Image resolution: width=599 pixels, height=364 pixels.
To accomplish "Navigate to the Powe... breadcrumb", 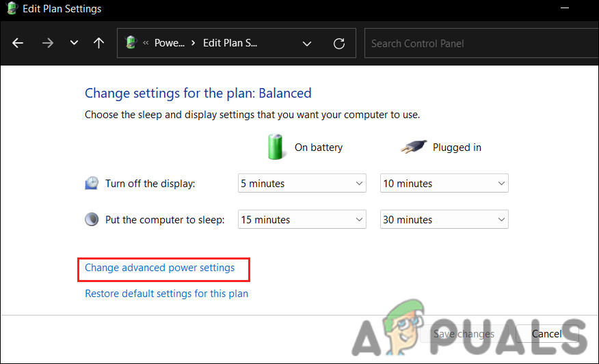I will coord(169,43).
